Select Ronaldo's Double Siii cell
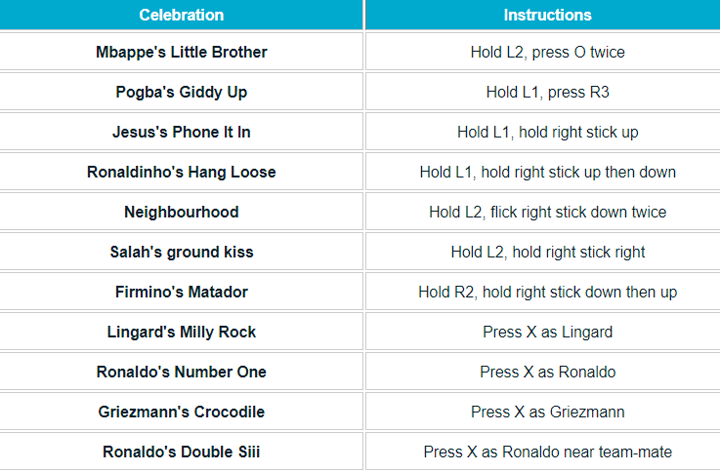720x472 pixels. pos(181,452)
